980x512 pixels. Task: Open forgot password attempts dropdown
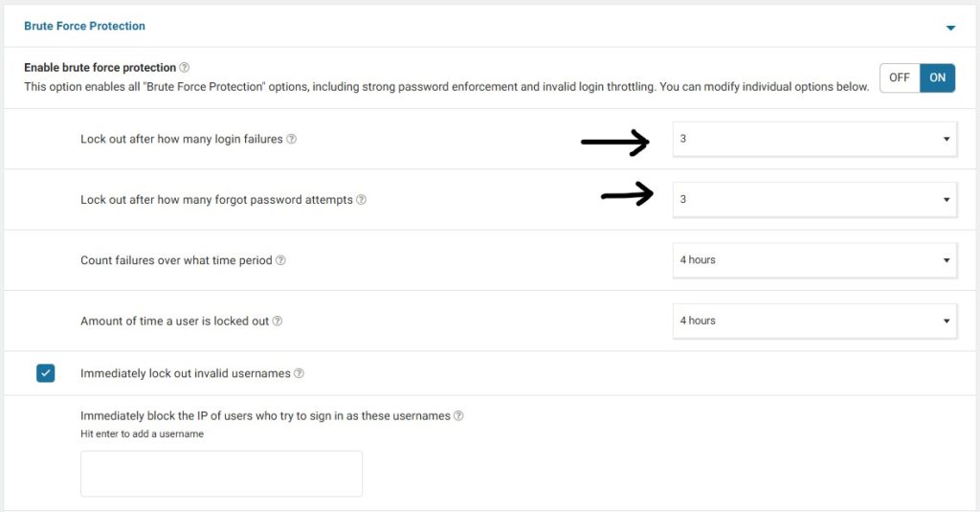pyautogui.click(x=814, y=200)
